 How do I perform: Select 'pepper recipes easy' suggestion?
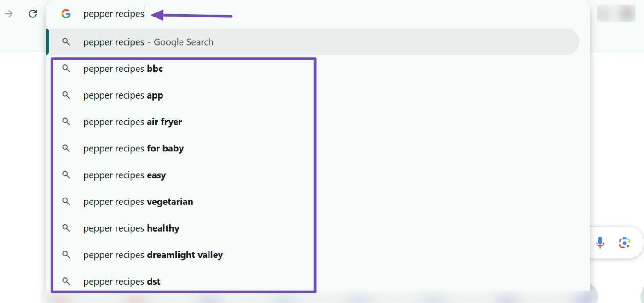coord(124,175)
